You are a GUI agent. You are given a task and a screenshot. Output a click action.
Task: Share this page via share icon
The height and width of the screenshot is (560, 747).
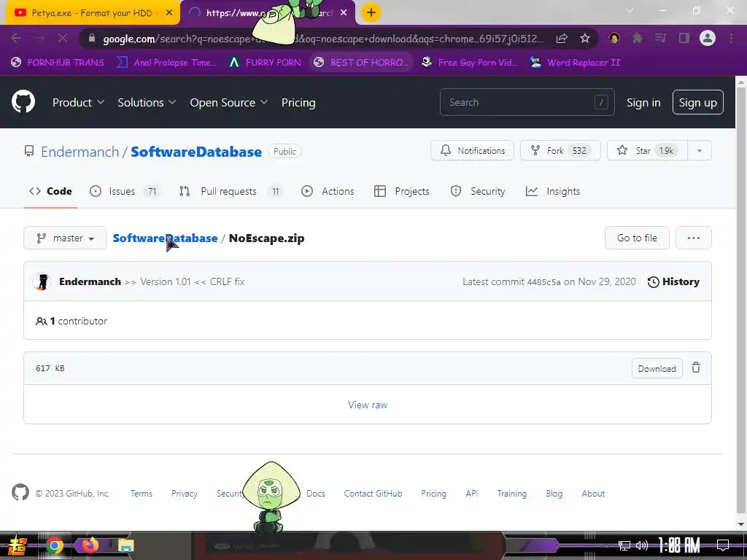[x=562, y=39]
